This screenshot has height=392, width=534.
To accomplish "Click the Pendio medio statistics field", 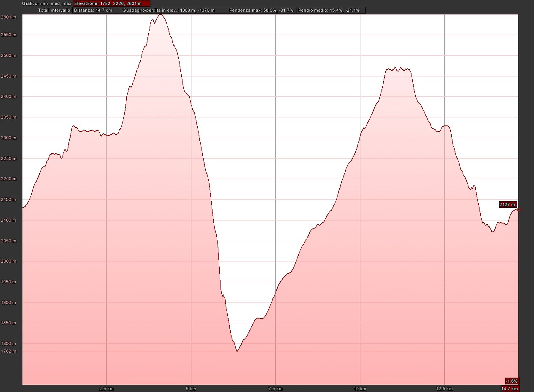I will tap(331, 10).
